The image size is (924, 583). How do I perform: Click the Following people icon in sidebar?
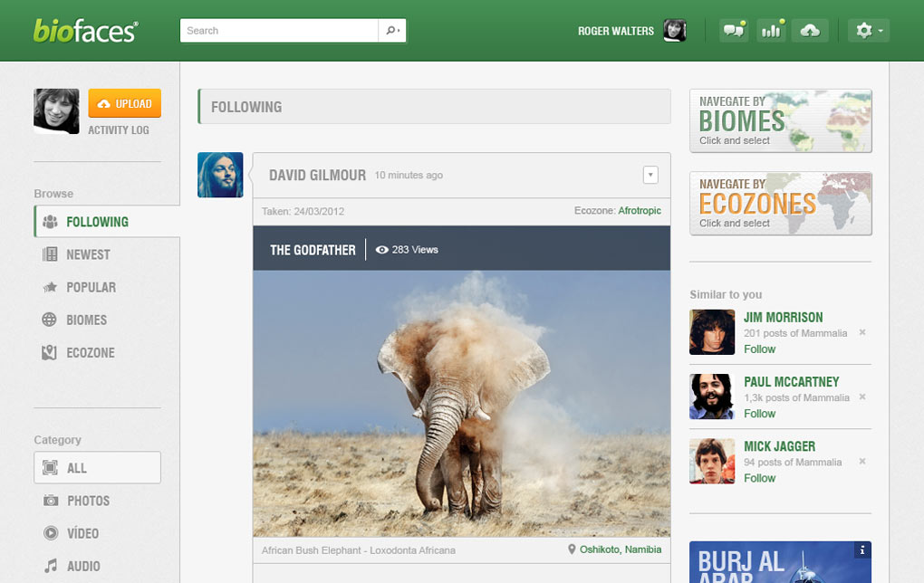pos(50,222)
